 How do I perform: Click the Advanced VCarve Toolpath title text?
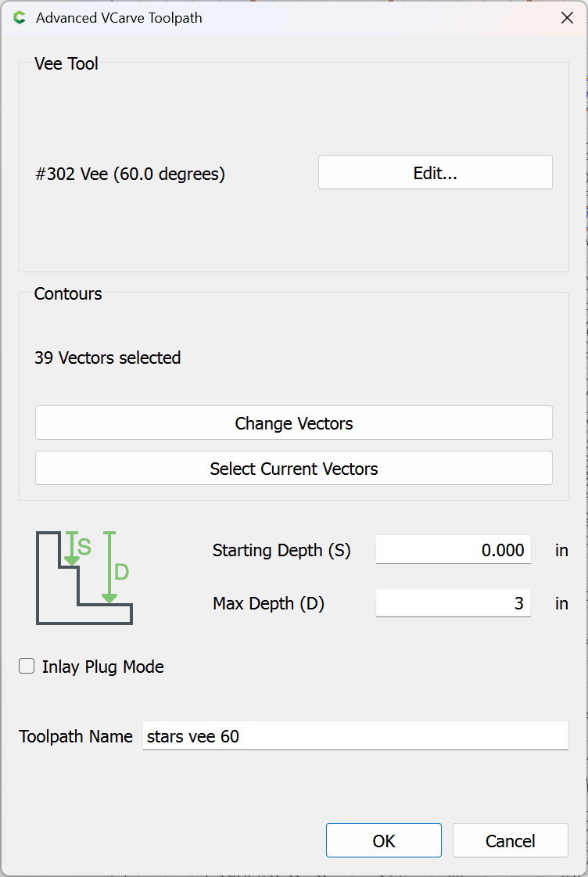119,18
